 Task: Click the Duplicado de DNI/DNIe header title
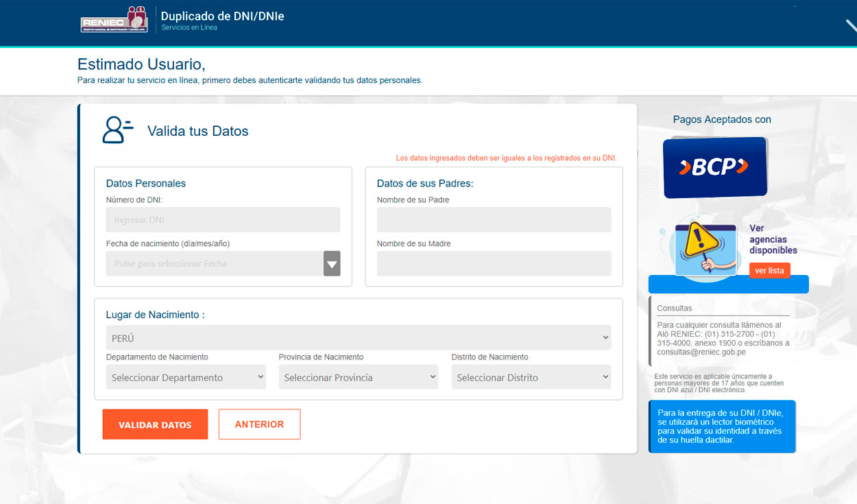click(x=222, y=16)
